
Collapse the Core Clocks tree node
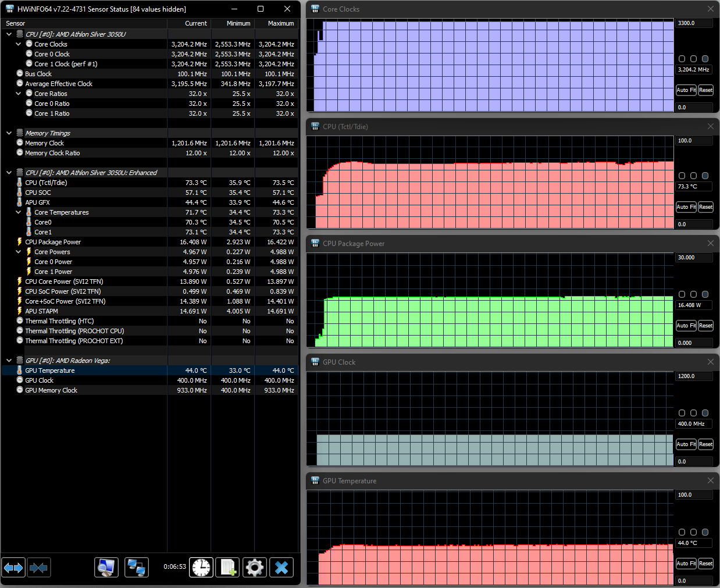pos(19,44)
